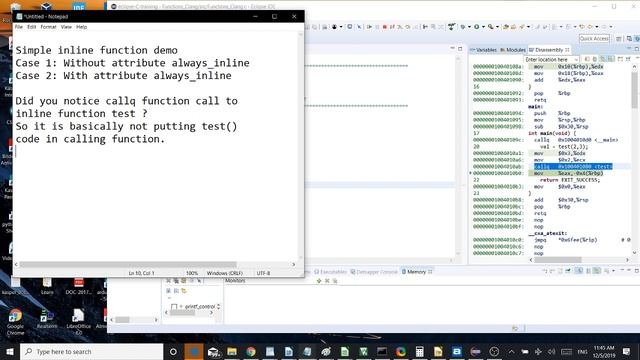Open Google Chrome from the taskbar
This screenshot has width=640, height=360.
pyautogui.click(x=251, y=351)
